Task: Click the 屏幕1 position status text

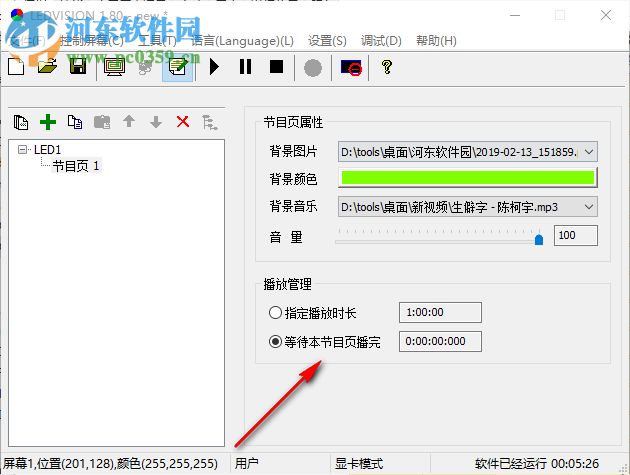Action: click(110, 464)
